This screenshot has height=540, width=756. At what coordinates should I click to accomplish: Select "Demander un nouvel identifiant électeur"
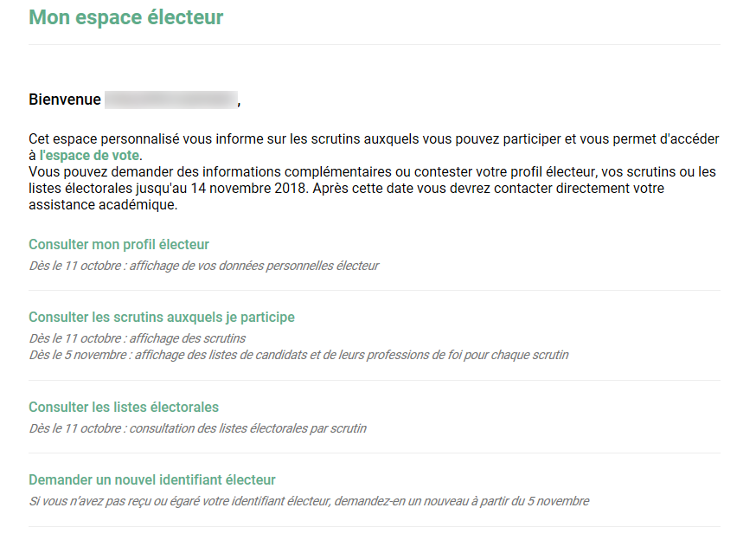[152, 479]
